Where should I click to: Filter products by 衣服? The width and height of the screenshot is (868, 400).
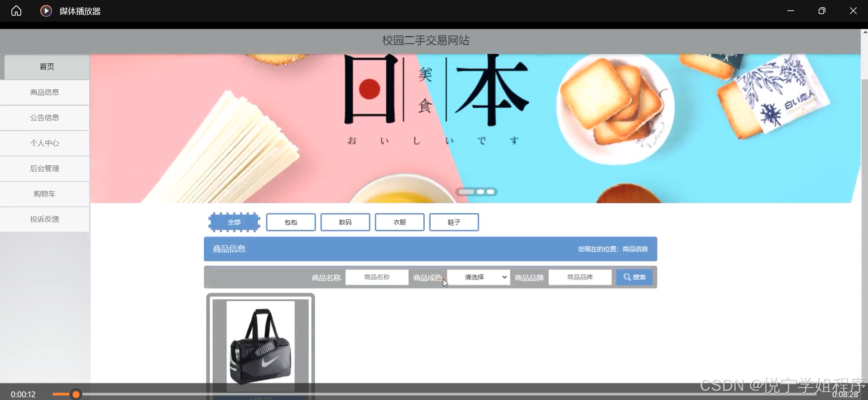tap(399, 222)
